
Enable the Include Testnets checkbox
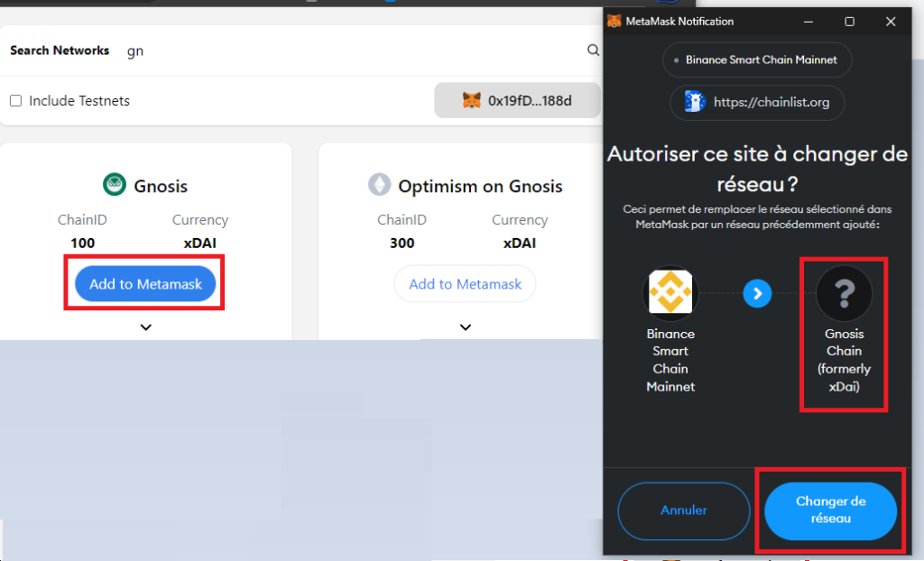16,101
